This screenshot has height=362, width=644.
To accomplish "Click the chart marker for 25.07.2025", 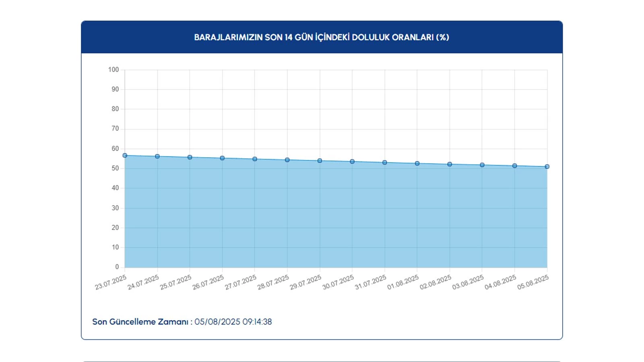I will [190, 157].
